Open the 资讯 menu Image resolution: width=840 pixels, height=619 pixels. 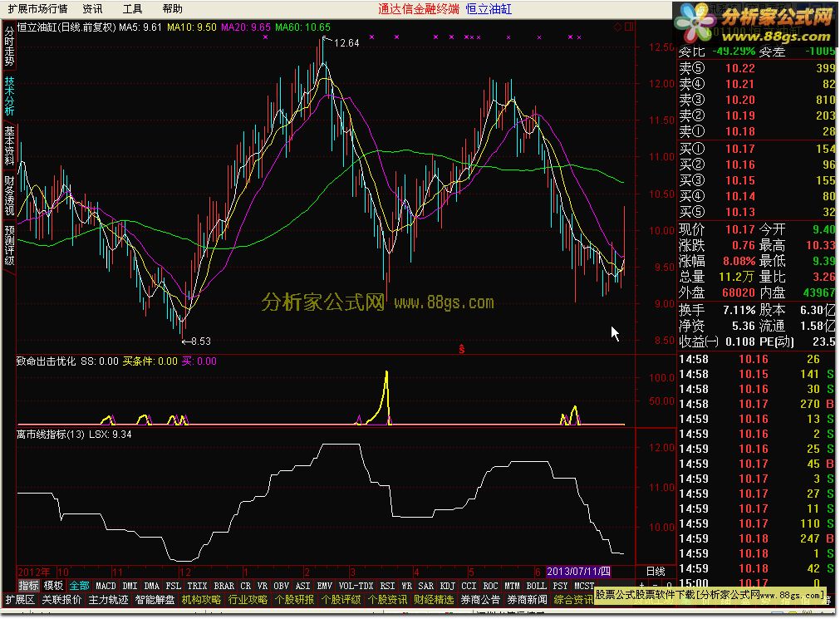92,8
